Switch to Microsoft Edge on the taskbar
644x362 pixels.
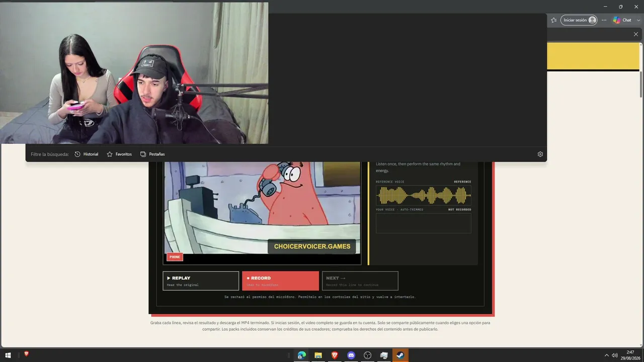tap(302, 355)
